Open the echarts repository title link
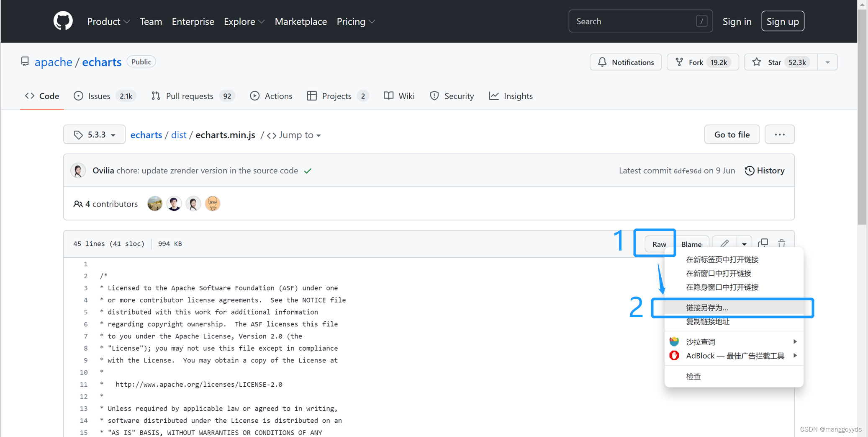The image size is (868, 437). 102,62
